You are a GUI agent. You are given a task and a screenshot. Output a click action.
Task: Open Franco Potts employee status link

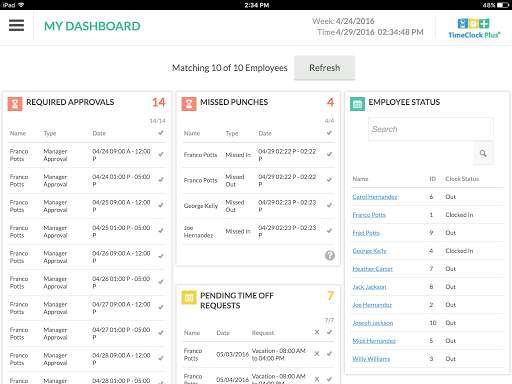point(369,215)
